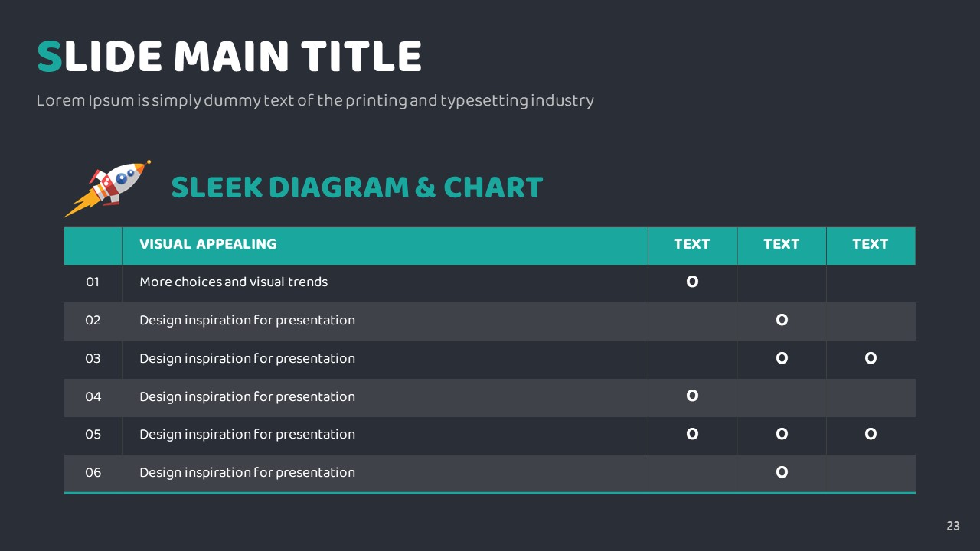Click the middle O marker in row 05

[x=782, y=434]
